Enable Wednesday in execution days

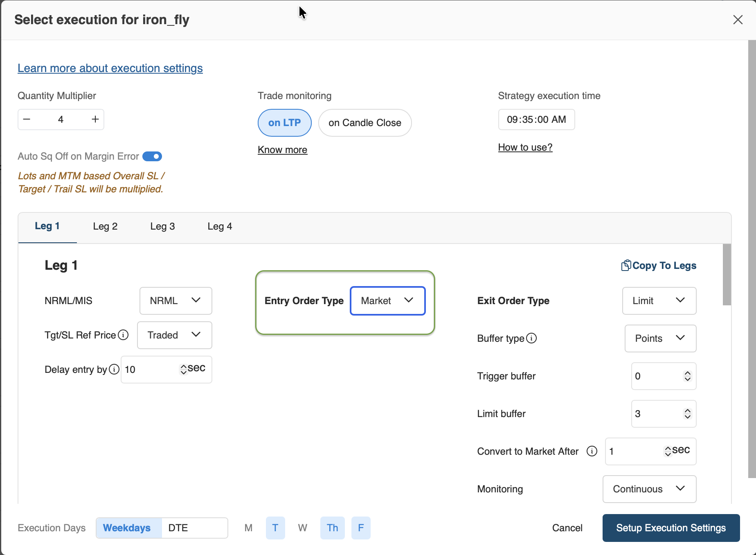[x=302, y=528]
